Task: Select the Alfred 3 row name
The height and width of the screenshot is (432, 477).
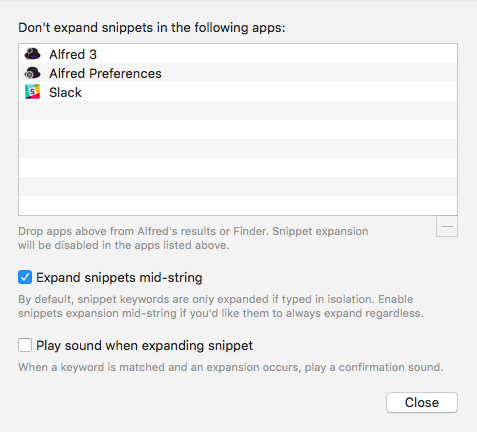Action: point(73,54)
